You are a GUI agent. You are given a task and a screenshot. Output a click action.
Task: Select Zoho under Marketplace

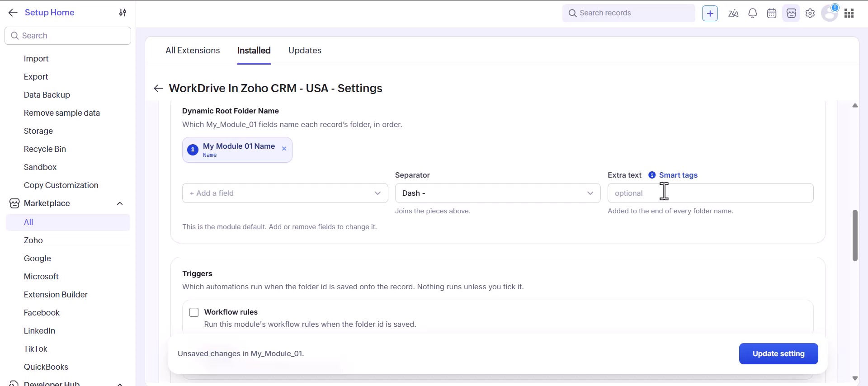(33, 240)
